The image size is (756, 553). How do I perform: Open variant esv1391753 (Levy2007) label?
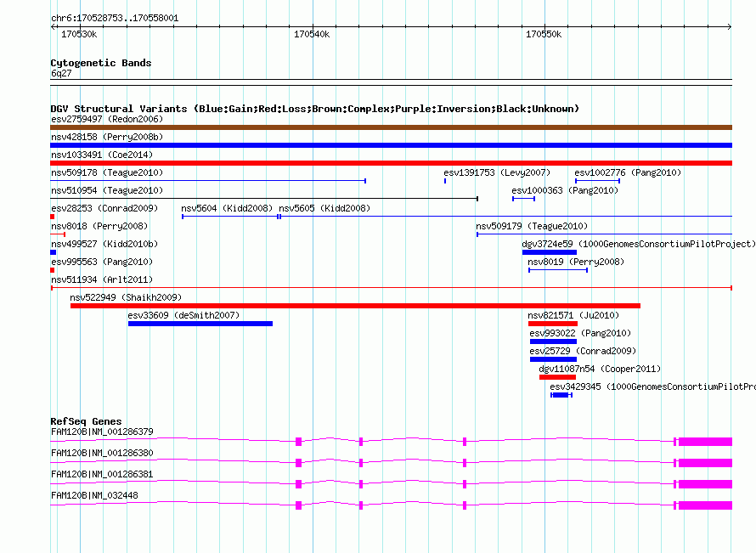497,172
